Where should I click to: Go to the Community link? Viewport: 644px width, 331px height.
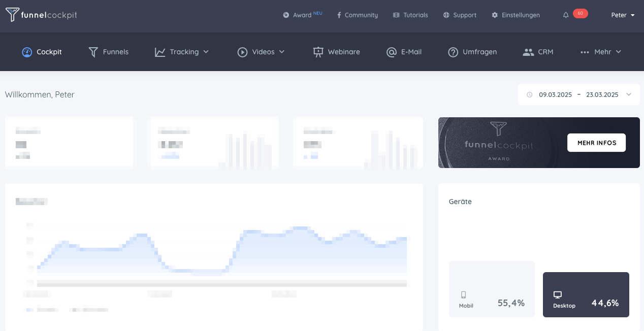point(357,15)
